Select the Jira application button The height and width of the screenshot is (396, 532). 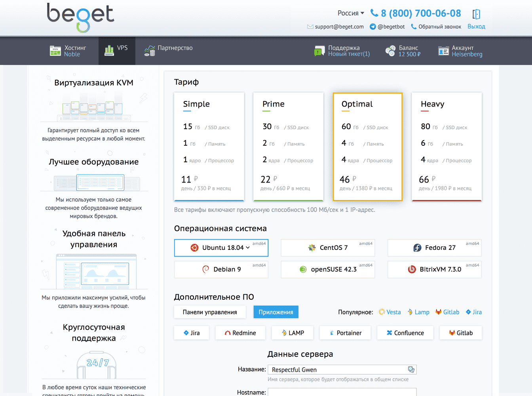192,333
